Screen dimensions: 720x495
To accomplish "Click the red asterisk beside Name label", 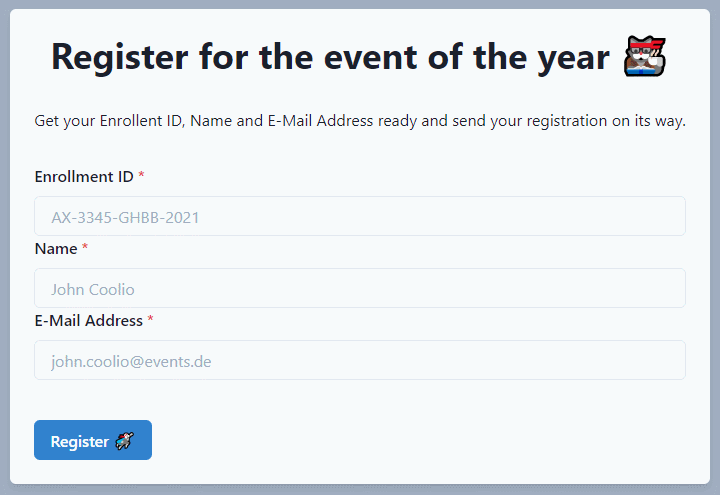I will point(85,247).
